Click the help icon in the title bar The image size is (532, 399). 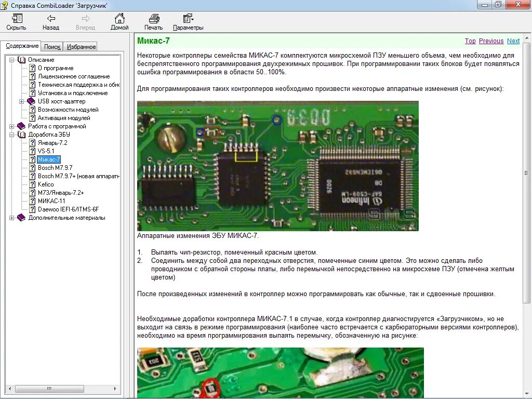tap(4, 5)
